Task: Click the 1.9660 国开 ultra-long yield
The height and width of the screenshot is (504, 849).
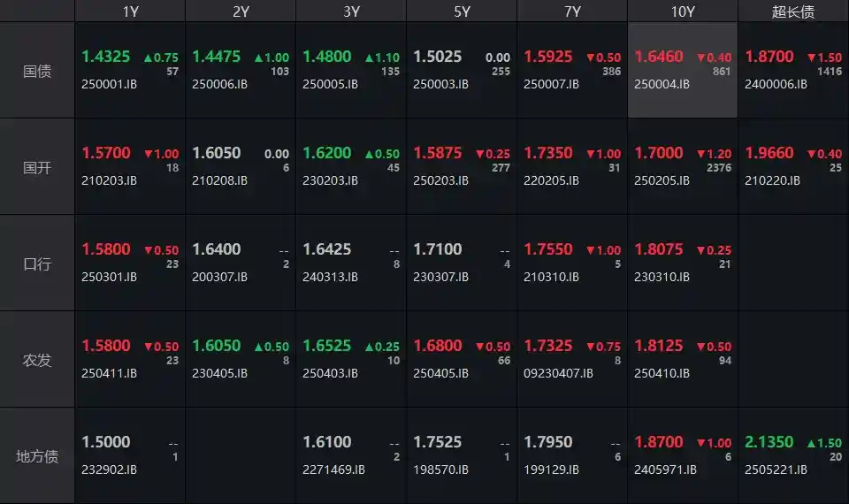Action: pos(769,153)
